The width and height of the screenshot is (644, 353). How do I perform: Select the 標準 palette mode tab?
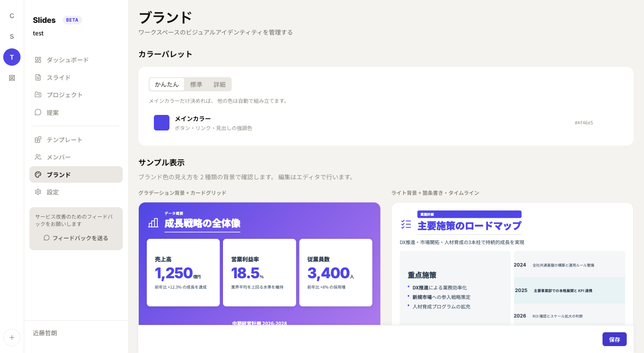[196, 84]
